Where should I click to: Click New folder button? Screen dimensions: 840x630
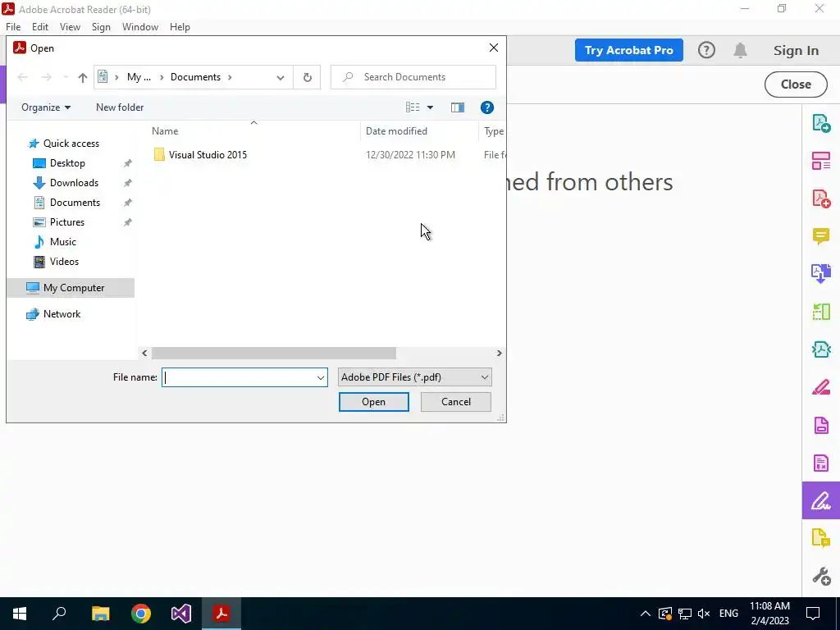tap(120, 107)
